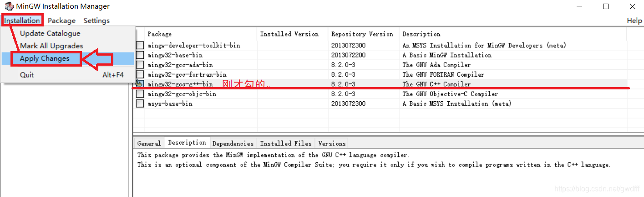The image size is (644, 197).
Task: Minimize the MinGW Installation Manager window
Action: click(x=579, y=6)
